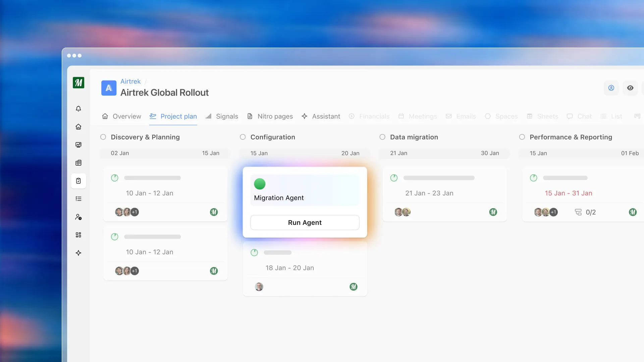Toggle the Data migration status circle
644x362 pixels.
382,137
